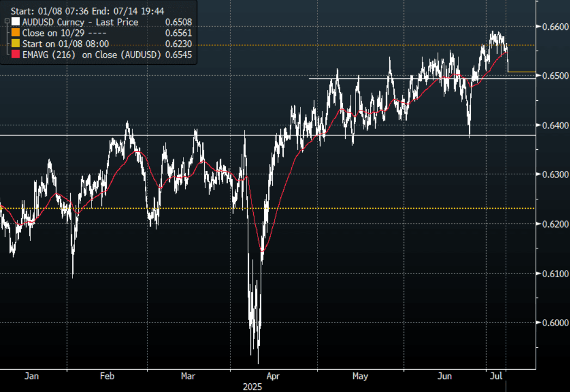Select the EMAVG (216) on Close legend entry
This screenshot has width=570, height=392.
pyautogui.click(x=91, y=55)
